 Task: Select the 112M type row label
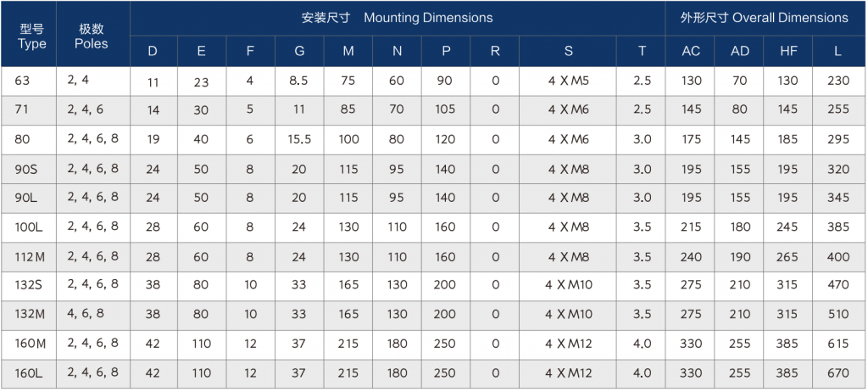[29, 257]
